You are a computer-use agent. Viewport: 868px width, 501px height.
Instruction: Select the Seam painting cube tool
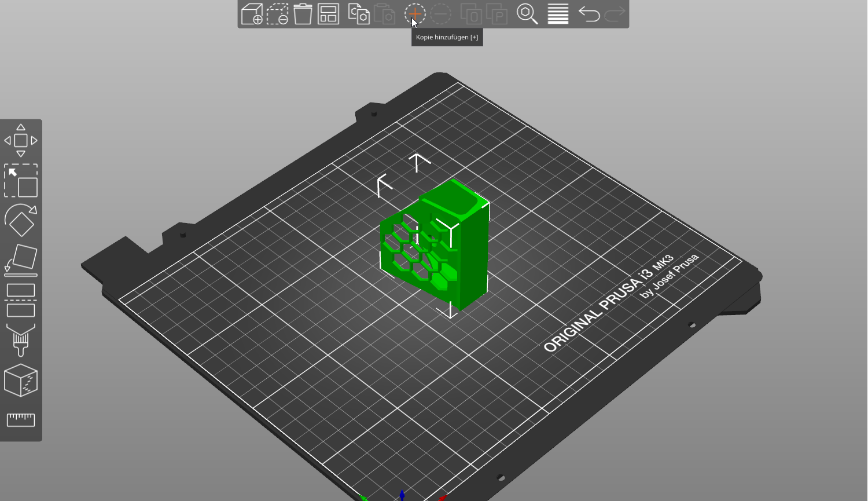click(21, 380)
